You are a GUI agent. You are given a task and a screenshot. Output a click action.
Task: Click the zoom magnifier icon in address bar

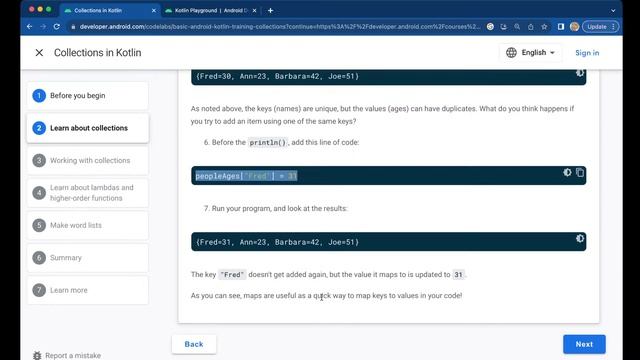pyautogui.click(x=517, y=27)
